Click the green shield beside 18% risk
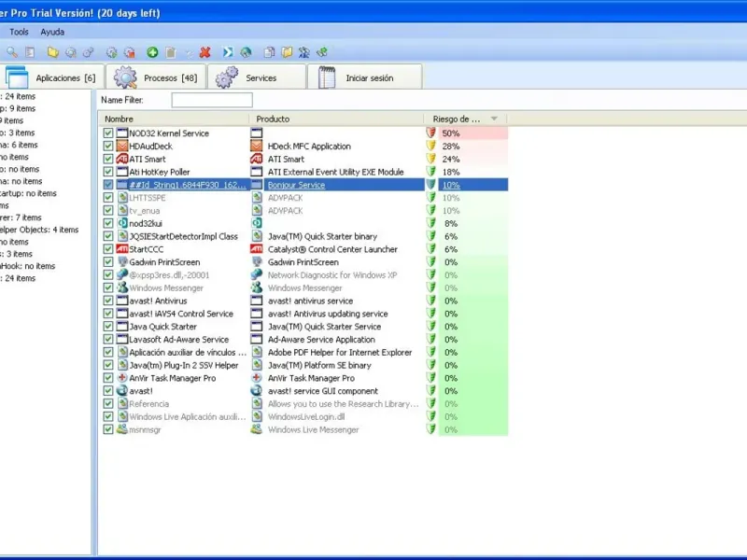 click(x=431, y=172)
